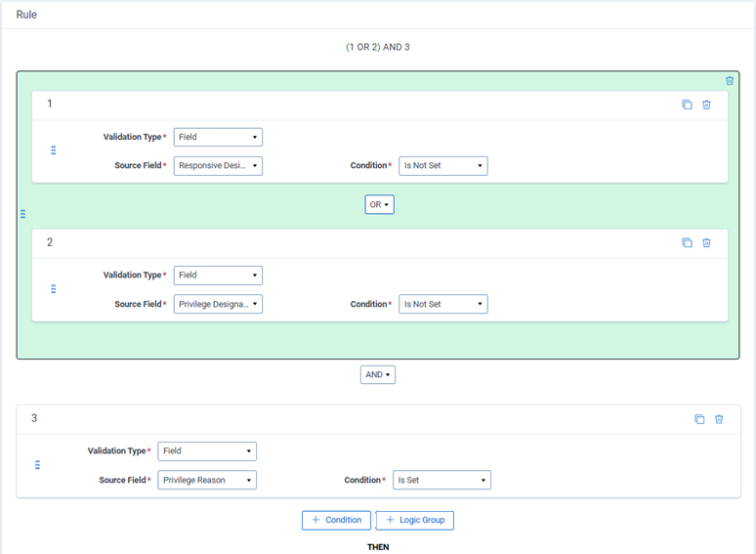Open Privilege Designation source field dropdown

tap(218, 304)
